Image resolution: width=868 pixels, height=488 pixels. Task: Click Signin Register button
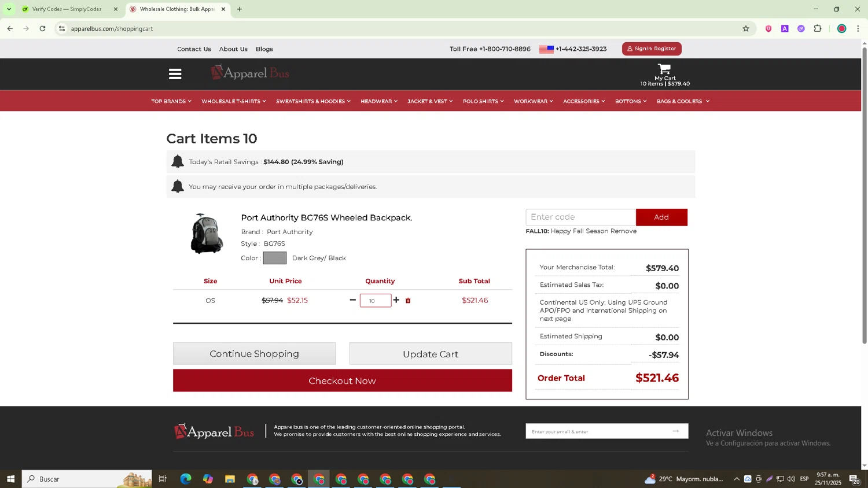[x=652, y=49]
